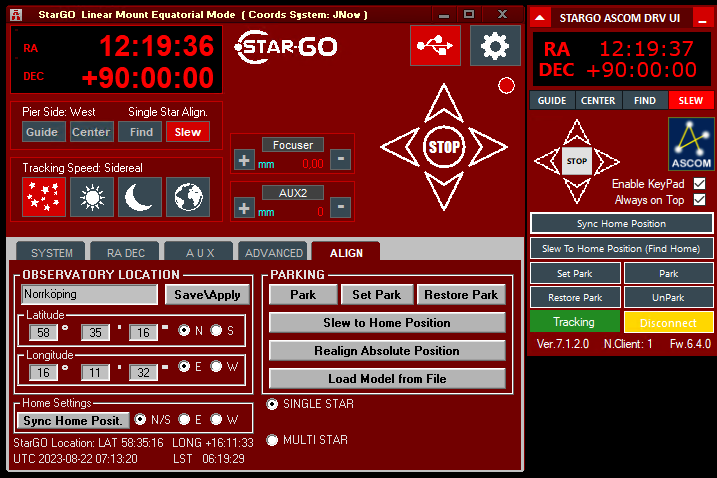Screen dimensions: 717x478
Task: Select Guide speed in main window
Action: tap(42, 132)
